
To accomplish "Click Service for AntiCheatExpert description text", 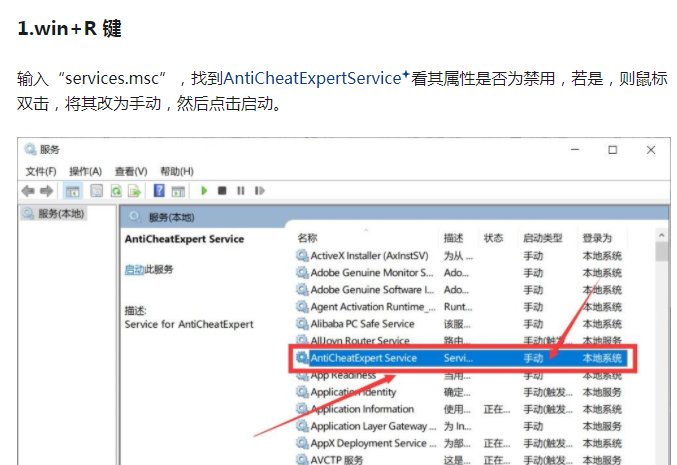I will (189, 324).
